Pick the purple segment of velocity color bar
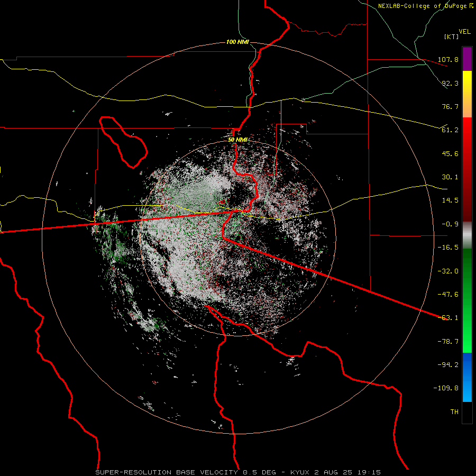 (x=467, y=59)
